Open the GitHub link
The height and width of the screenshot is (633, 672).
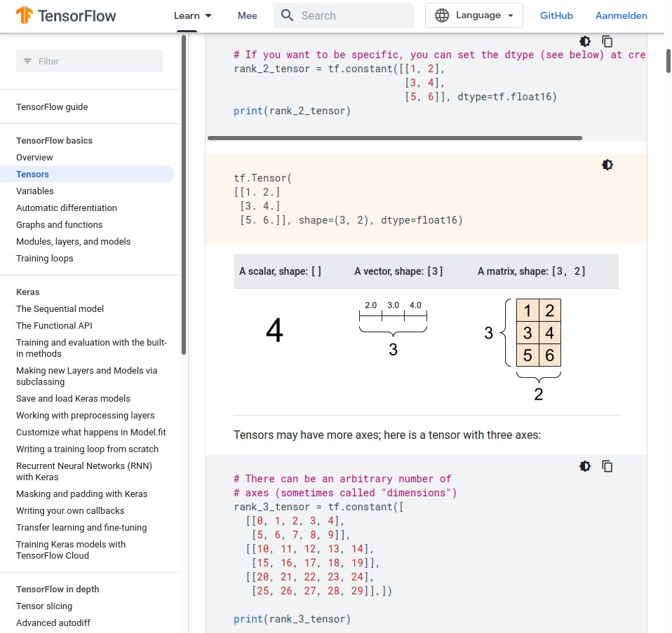pyautogui.click(x=556, y=16)
